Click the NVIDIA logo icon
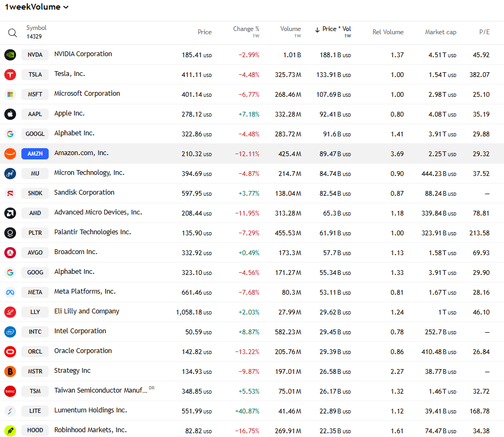Screen dimensions: 504x437 coord(10,55)
